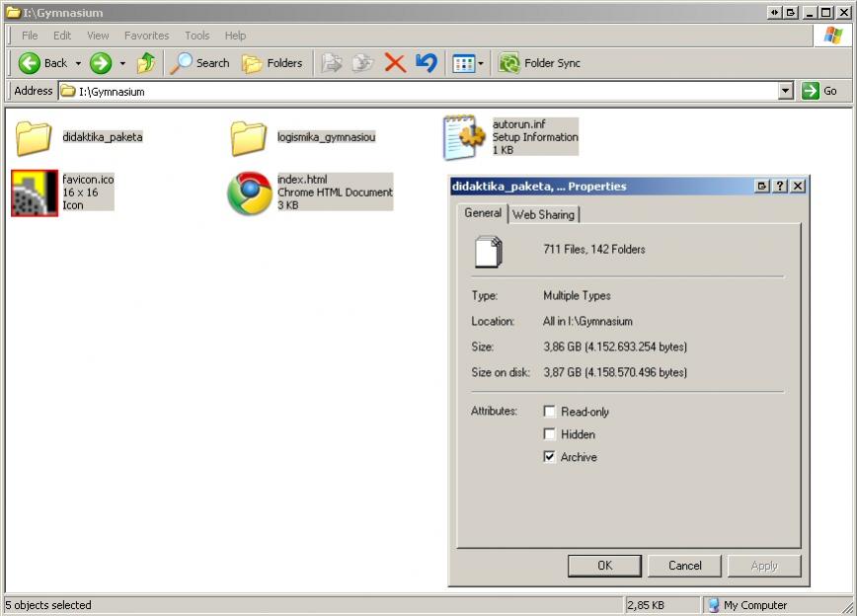Open the Back button history dropdown arrow

pyautogui.click(x=78, y=63)
